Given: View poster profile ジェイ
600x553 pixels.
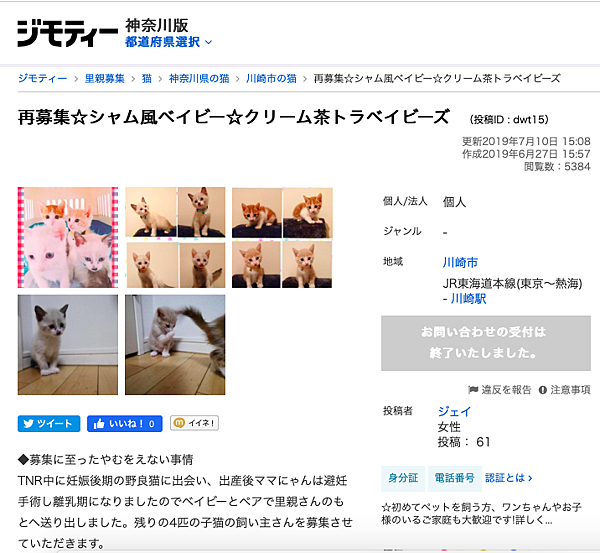Looking at the screenshot, I should pos(454,411).
